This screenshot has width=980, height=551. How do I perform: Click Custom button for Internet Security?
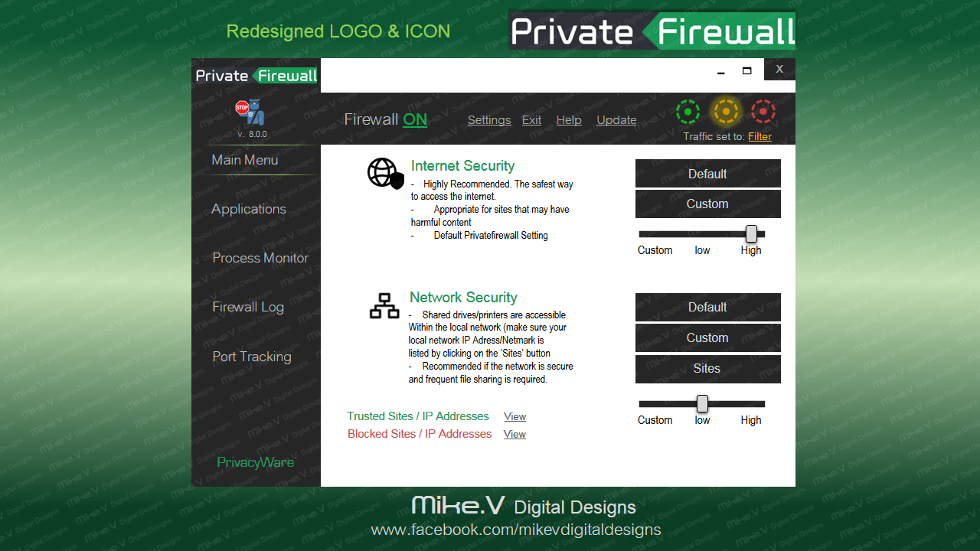708,204
